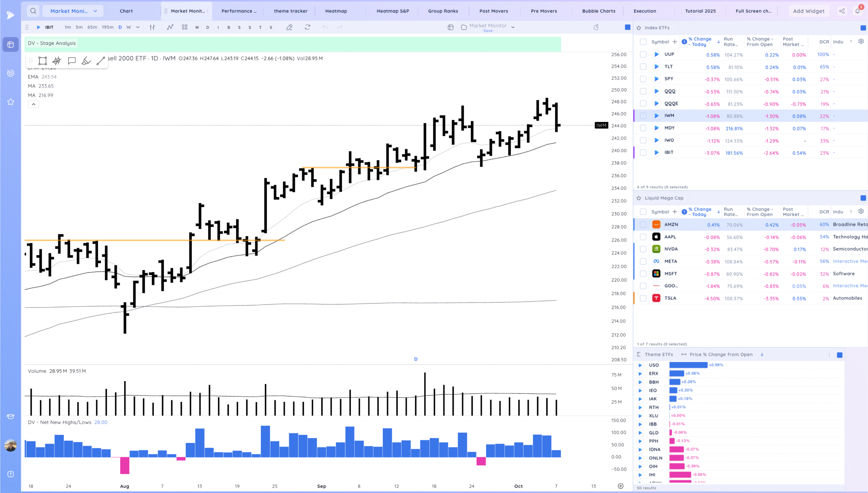Click the search magnifier icon
Screen dimensions: 868x493
click(33, 11)
